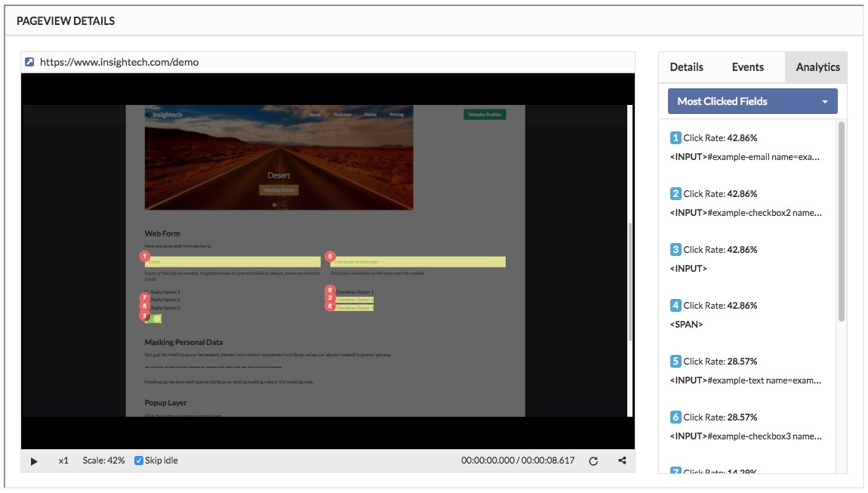Image resolution: width=868 pixels, height=493 pixels.
Task: Click the '<SPAN>' element label
Action: pos(686,325)
